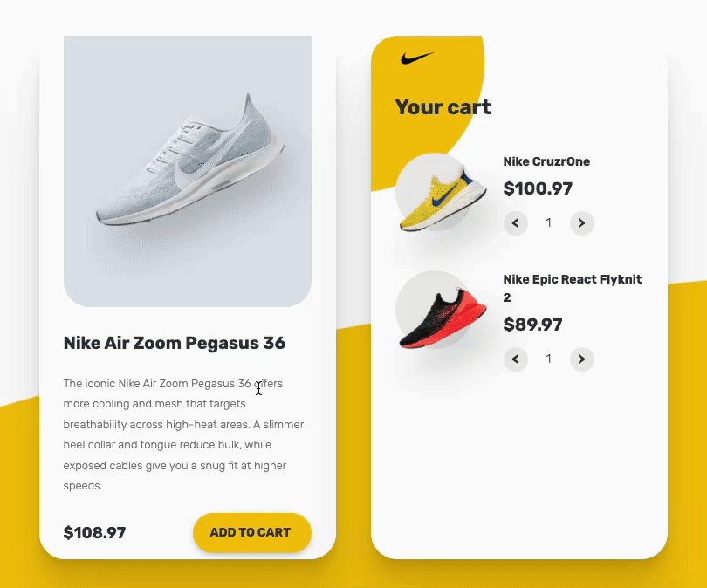Click the Your cart heading

coord(443,107)
